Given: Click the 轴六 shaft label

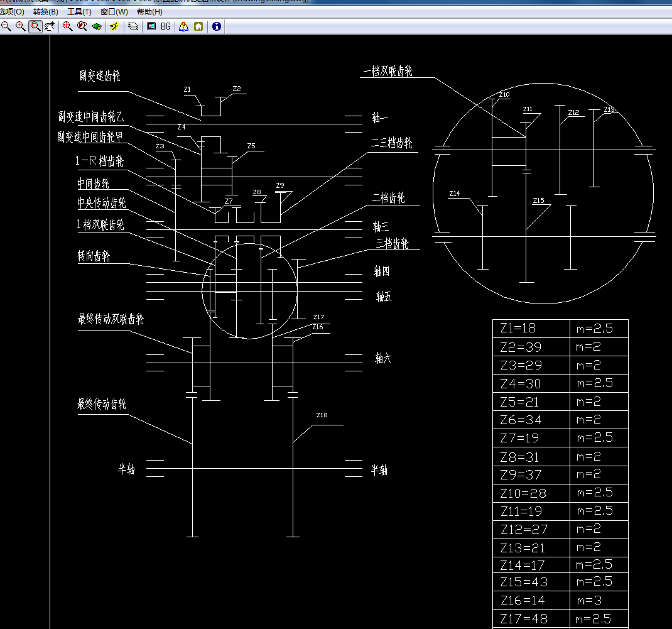Looking at the screenshot, I should tap(383, 358).
